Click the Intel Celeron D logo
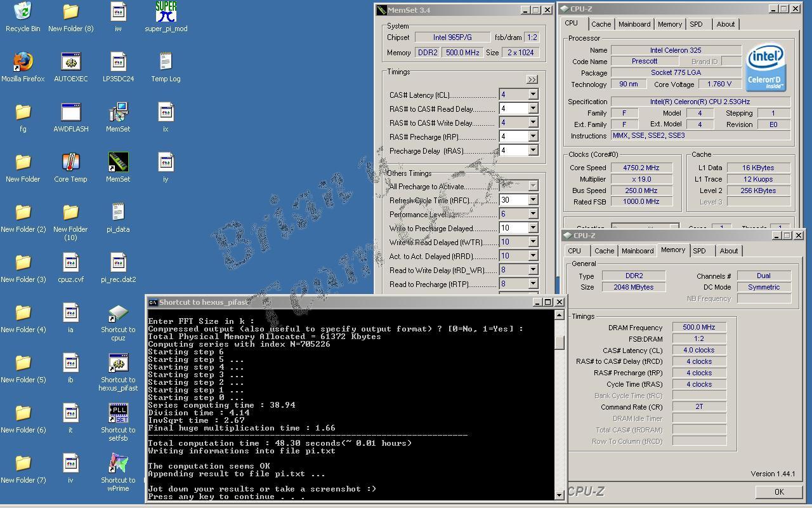 coord(766,68)
